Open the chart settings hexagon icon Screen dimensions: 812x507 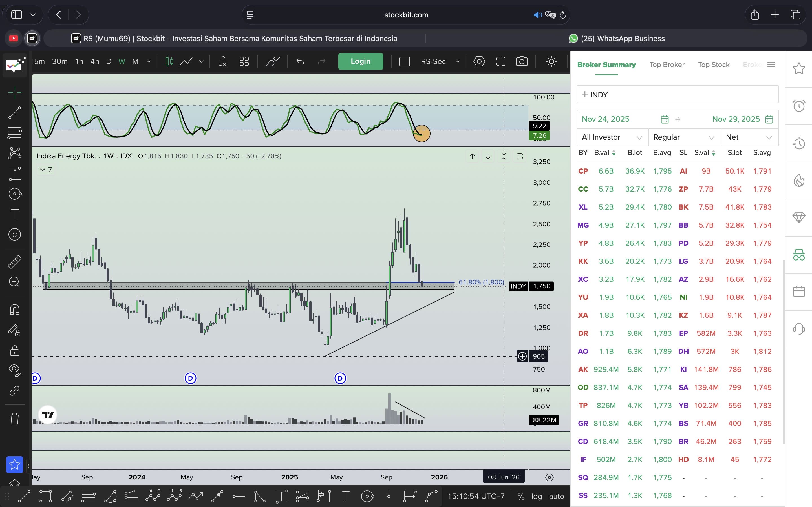click(479, 61)
